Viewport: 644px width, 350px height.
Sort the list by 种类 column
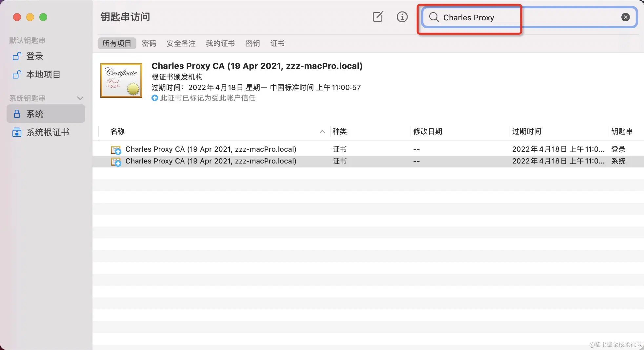click(x=340, y=131)
